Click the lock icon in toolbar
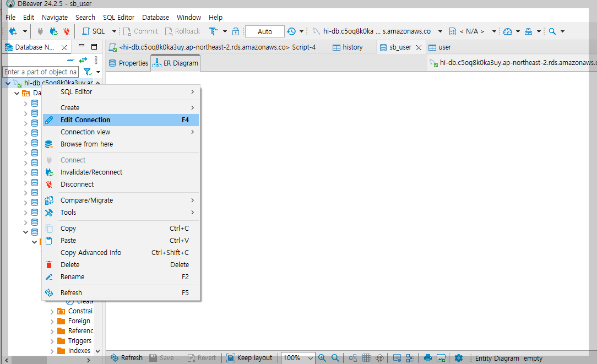The image size is (597, 364). pos(236,31)
